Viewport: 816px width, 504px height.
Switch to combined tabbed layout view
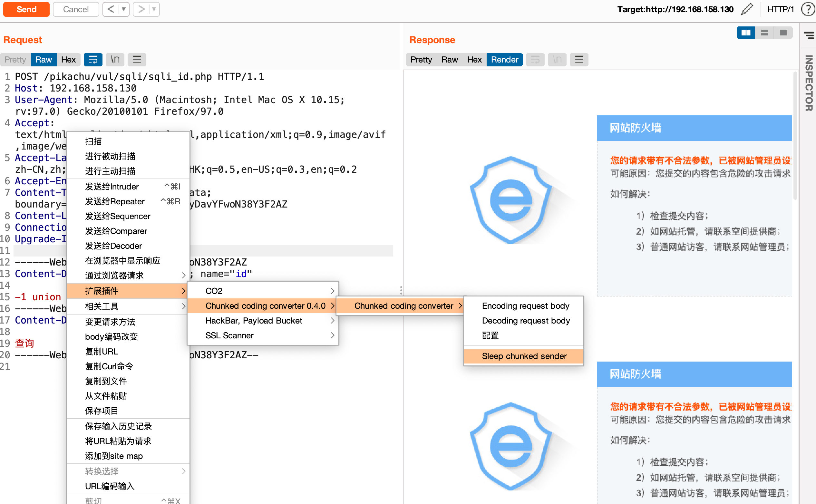click(783, 33)
